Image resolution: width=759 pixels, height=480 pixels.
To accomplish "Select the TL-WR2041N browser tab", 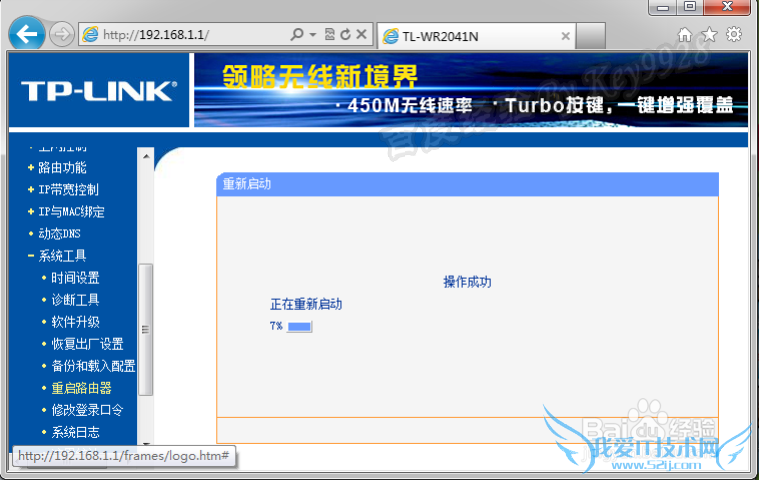I will (475, 36).
